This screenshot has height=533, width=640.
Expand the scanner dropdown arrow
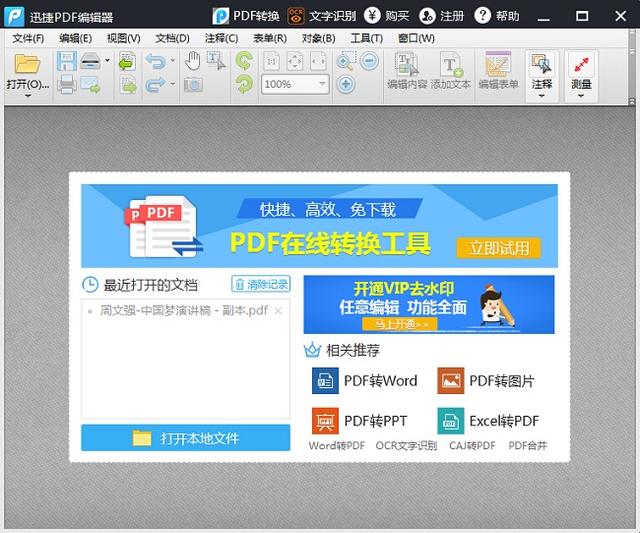tap(107, 61)
